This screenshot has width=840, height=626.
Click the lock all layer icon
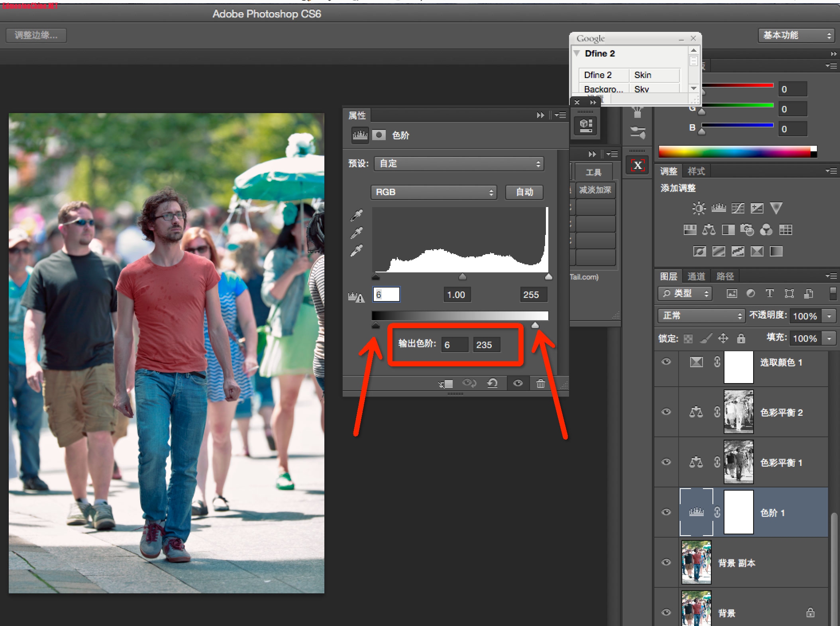741,338
